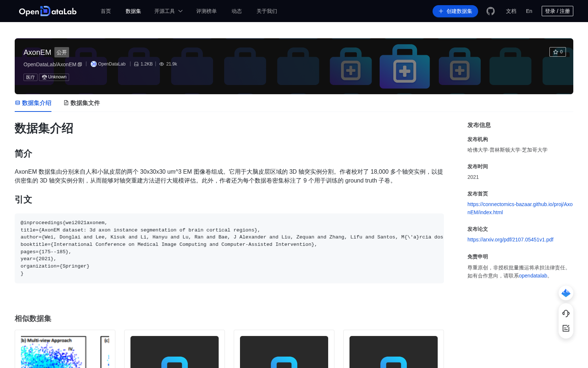This screenshot has width=588, height=368.
Task: Go to 首页 in navigation
Action: click(x=106, y=11)
